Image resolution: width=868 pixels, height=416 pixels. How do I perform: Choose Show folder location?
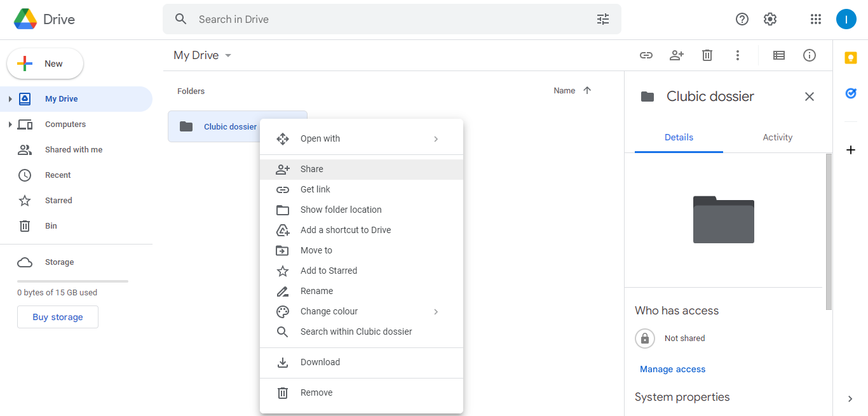coord(362,210)
